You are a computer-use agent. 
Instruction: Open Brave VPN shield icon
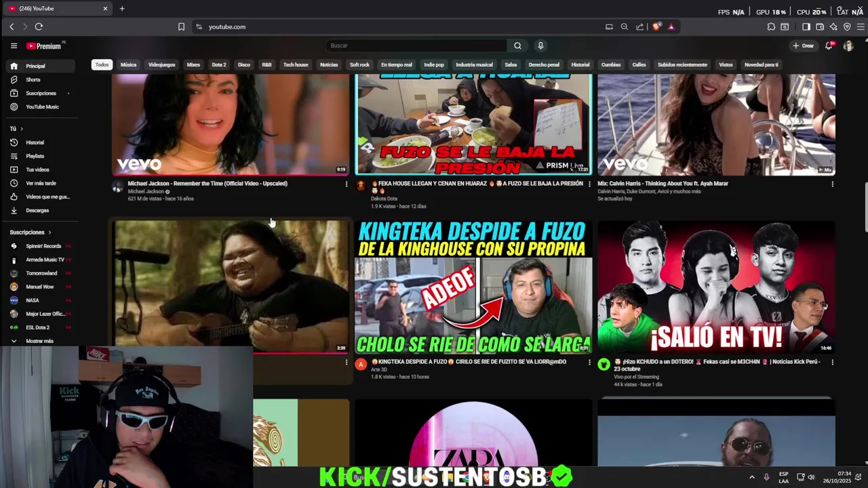pyautogui.click(x=847, y=26)
